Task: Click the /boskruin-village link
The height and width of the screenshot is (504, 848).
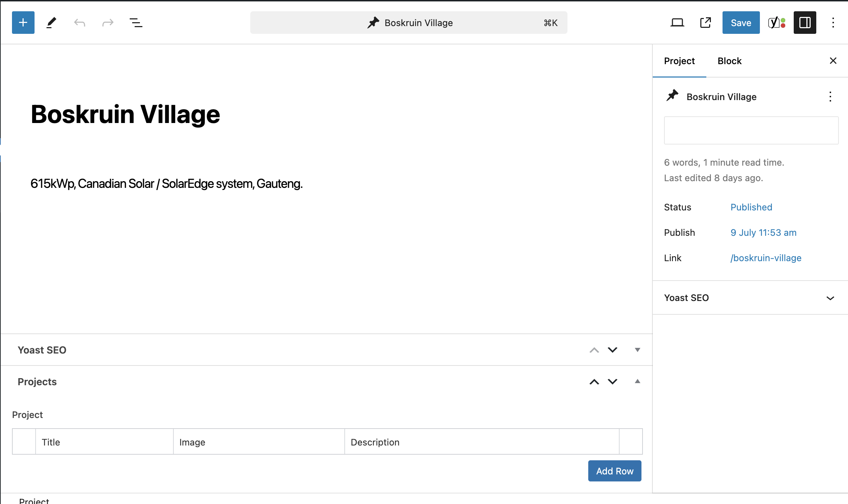Action: coord(766,258)
